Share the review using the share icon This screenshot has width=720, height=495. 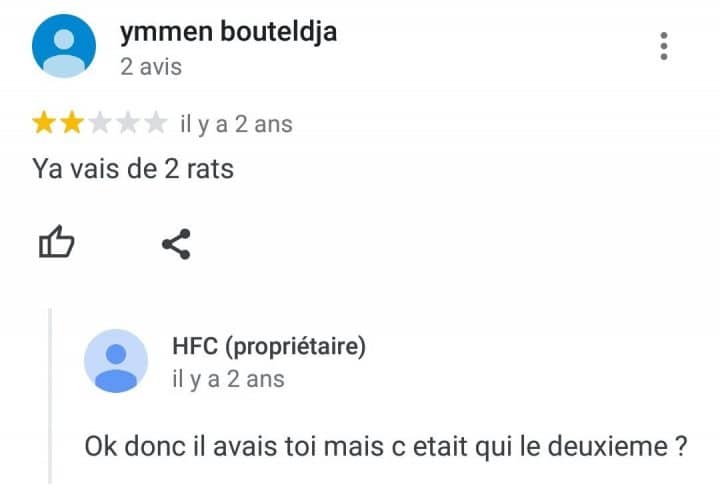[x=176, y=244]
